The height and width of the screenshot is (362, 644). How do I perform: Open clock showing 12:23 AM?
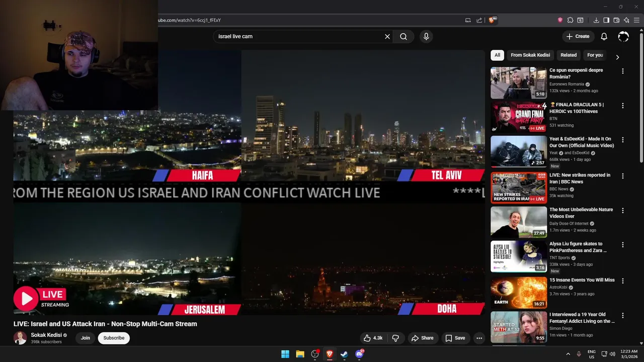629,354
